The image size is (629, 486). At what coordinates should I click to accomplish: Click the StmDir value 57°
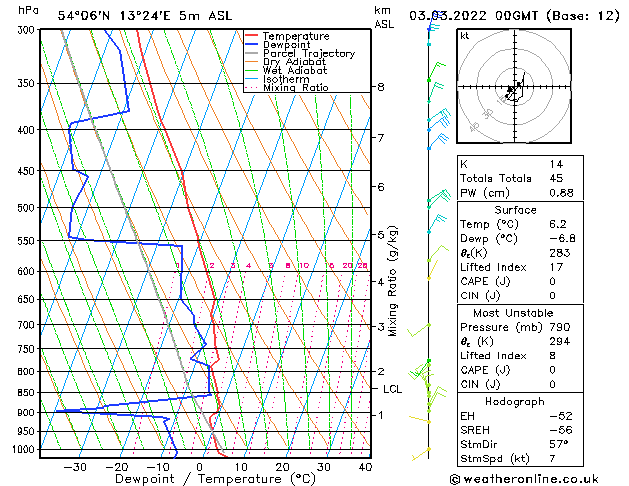(558, 444)
